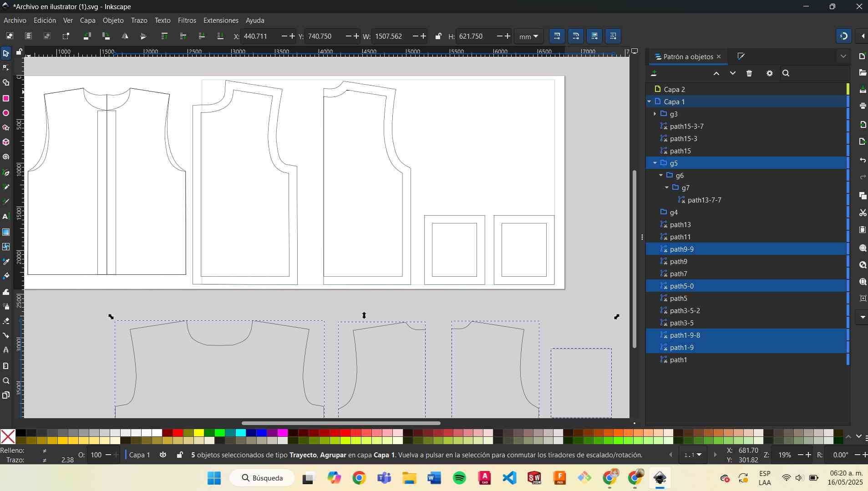The width and height of the screenshot is (868, 491).
Task: Select the Selector arrow tool
Action: (x=6, y=53)
